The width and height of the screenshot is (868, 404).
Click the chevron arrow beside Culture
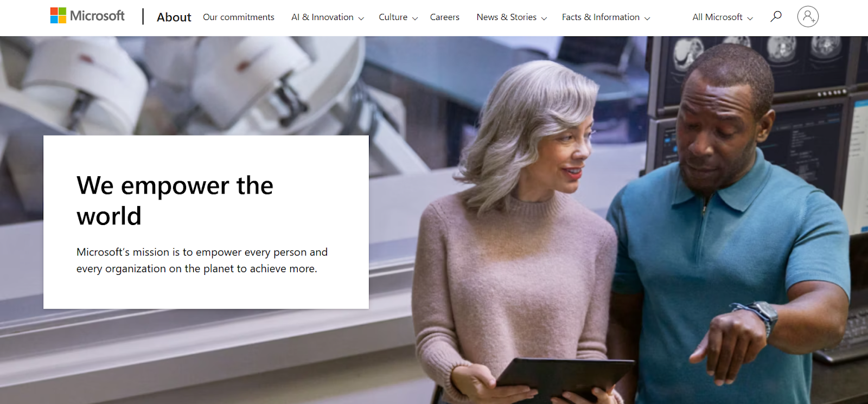[x=415, y=18]
